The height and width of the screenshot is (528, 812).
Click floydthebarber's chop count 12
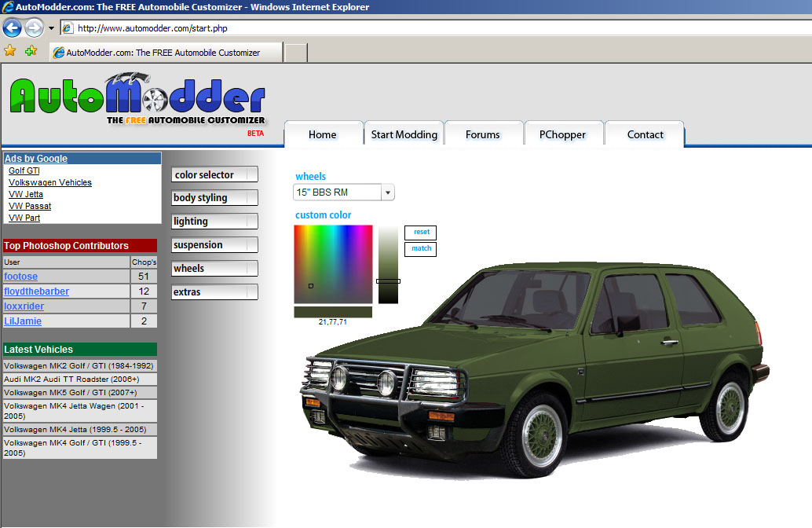pyautogui.click(x=144, y=291)
